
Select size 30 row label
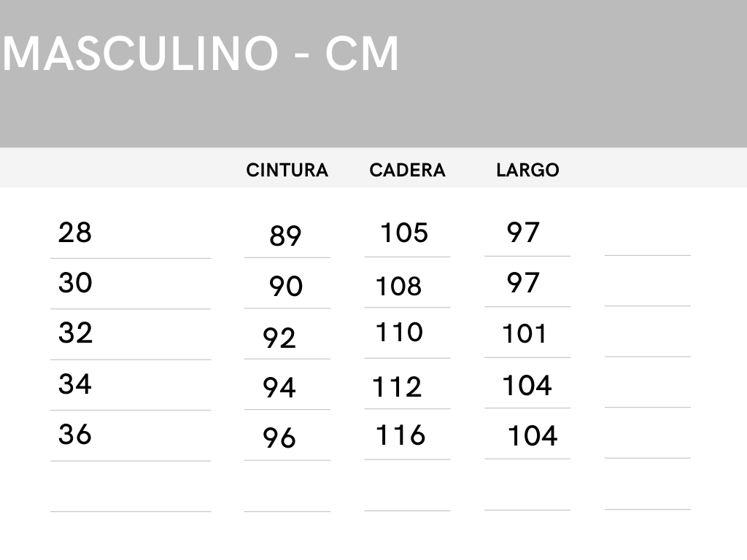(75, 283)
